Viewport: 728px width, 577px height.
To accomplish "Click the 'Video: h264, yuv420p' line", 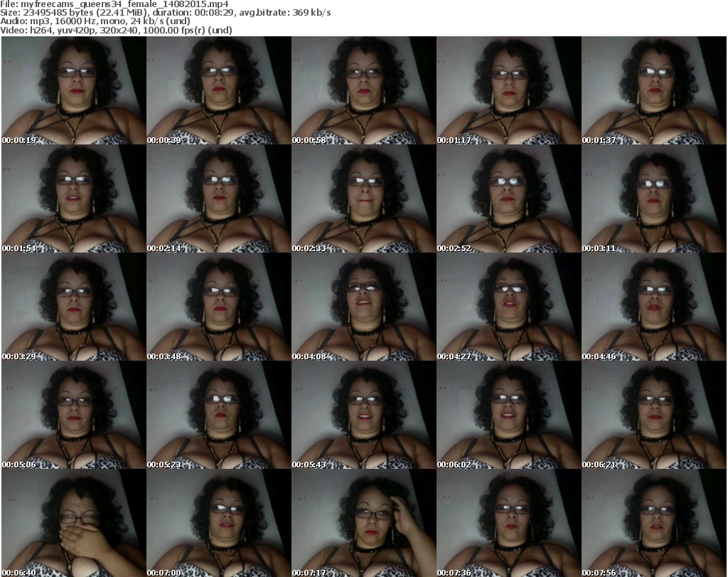I will 116,30.
